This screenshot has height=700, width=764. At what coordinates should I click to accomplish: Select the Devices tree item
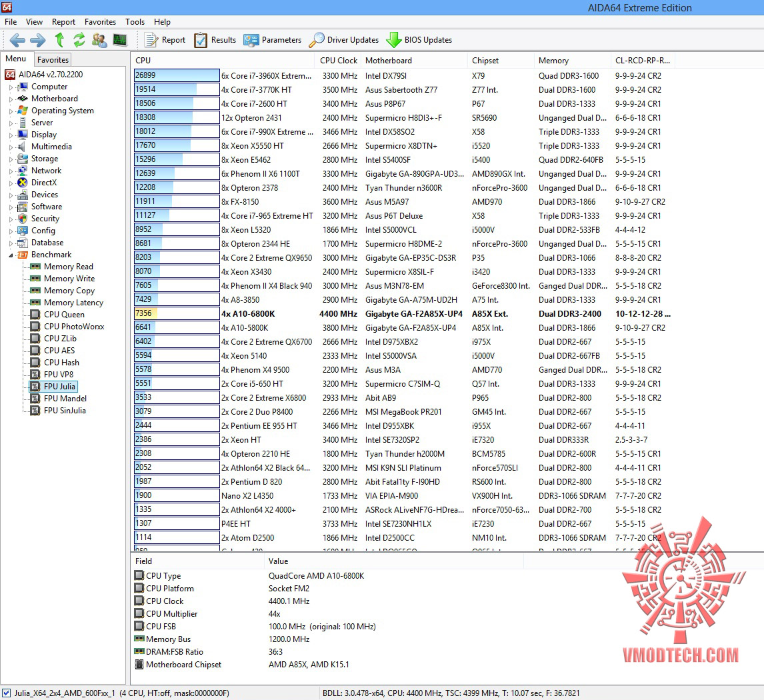coord(45,195)
